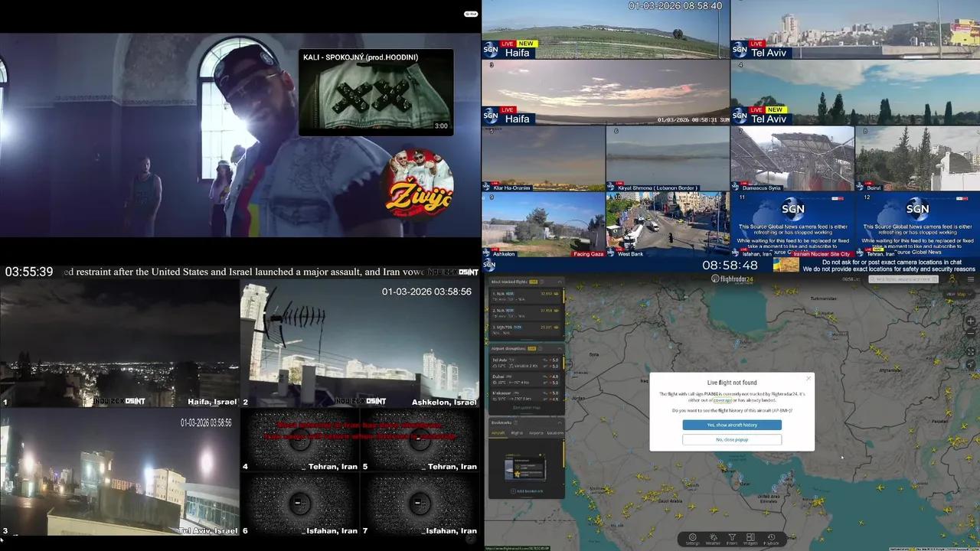
Task: Open the Disruption map link
Action: (527, 407)
